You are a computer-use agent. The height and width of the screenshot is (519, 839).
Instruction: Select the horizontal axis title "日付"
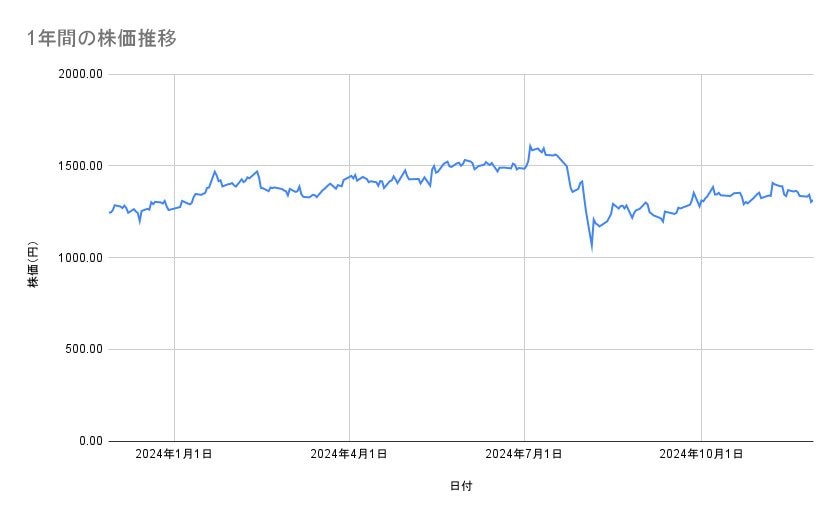coord(461,486)
